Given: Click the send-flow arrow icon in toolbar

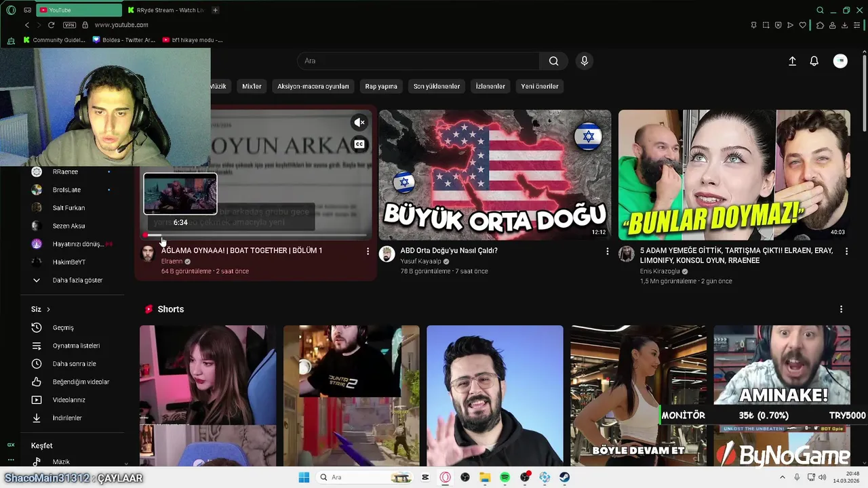Looking at the screenshot, I should point(790,25).
